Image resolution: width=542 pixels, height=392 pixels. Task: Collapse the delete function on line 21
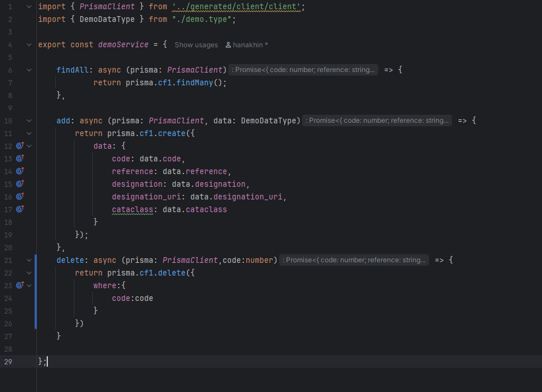tap(29, 261)
